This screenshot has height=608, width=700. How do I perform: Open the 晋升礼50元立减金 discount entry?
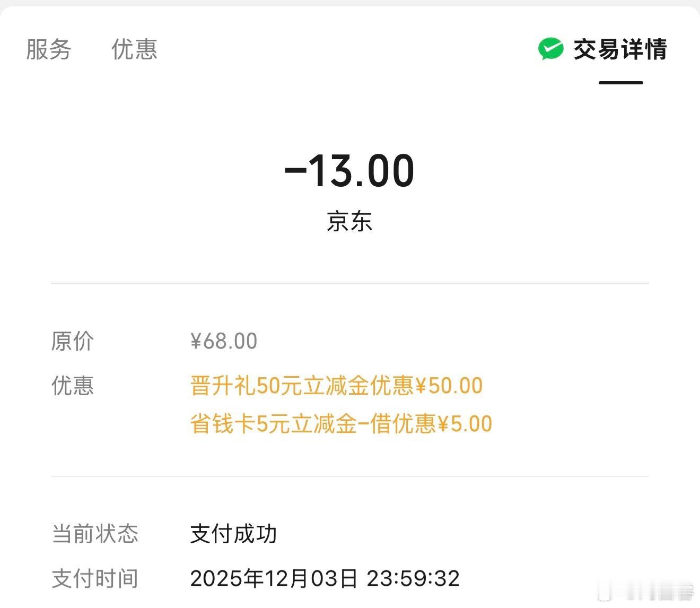coord(279,386)
